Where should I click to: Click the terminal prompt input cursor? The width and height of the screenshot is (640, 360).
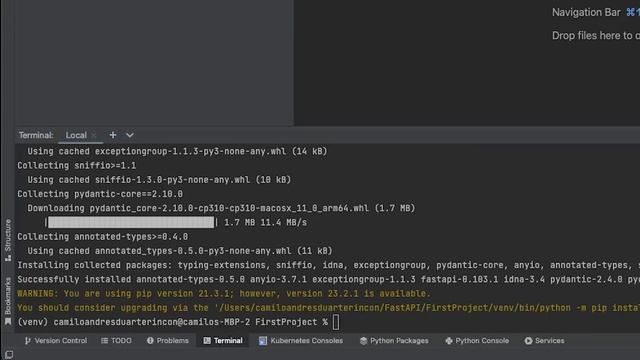pos(336,322)
